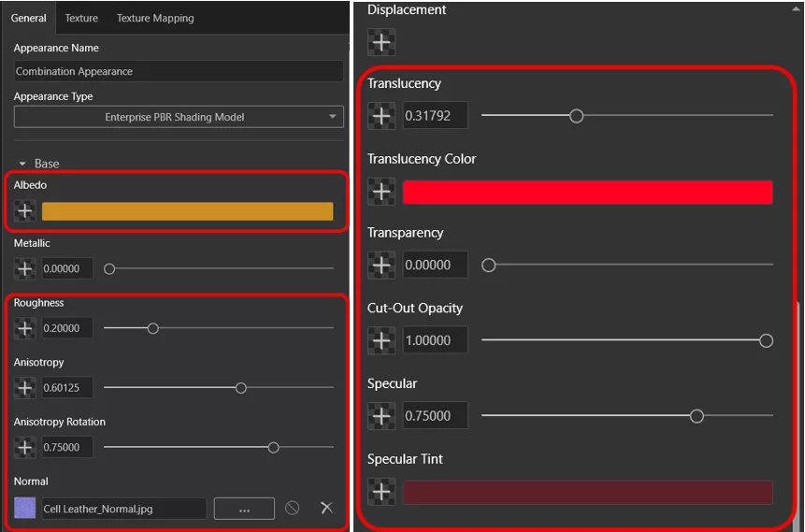805x532 pixels.
Task: Click the Cell Leather Normal texture thumbnail
Action: pos(25,509)
